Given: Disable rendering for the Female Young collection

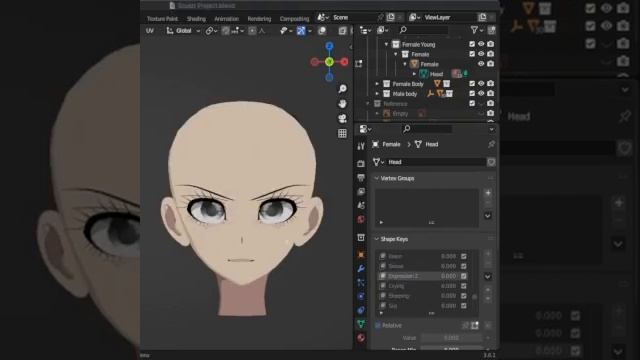Looking at the screenshot, I should [491, 44].
